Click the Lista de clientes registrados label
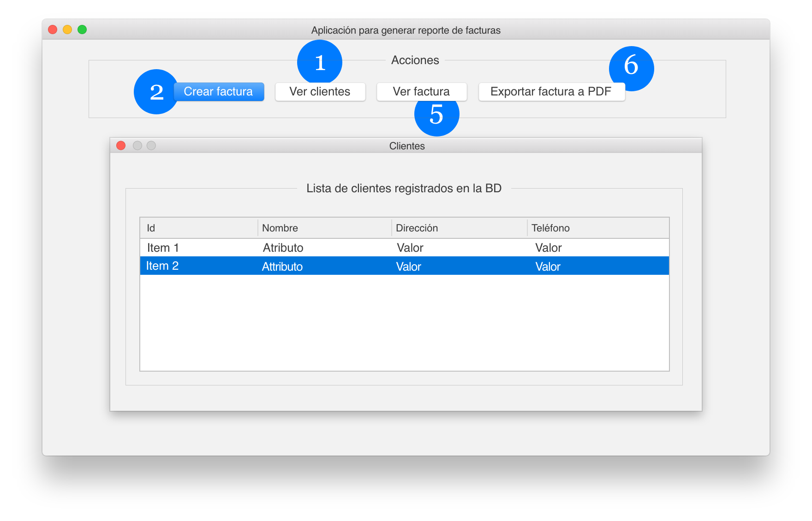This screenshot has width=812, height=521. click(404, 188)
